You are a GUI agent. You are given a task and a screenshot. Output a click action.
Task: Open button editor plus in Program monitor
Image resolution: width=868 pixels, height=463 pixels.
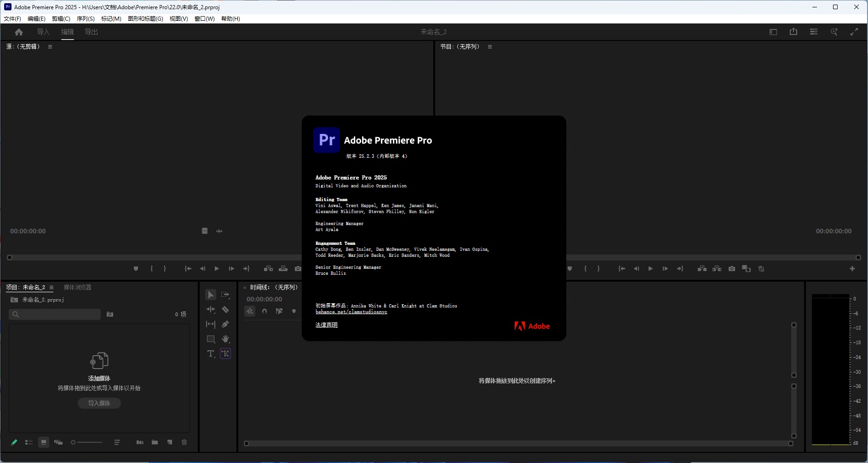tap(852, 269)
